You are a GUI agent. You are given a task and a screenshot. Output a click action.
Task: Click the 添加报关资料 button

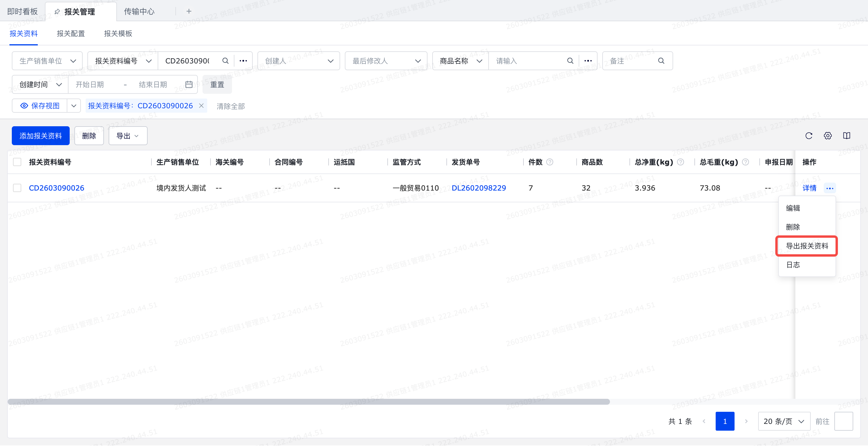click(40, 136)
